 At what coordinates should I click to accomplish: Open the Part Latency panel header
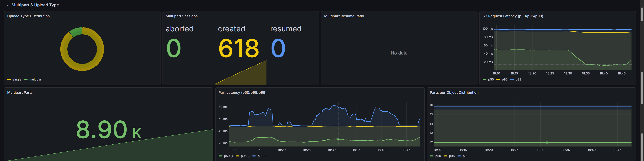pos(242,93)
